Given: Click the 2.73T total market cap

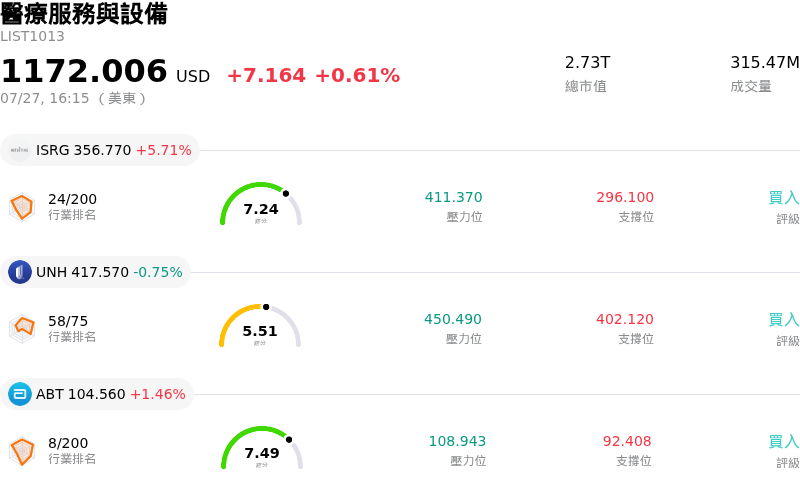Looking at the screenshot, I should [x=587, y=62].
